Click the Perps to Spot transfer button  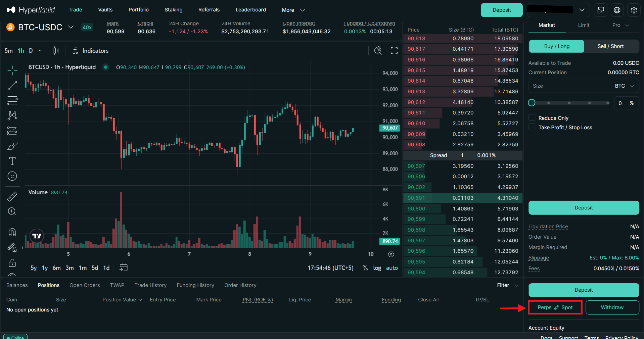[x=555, y=307]
